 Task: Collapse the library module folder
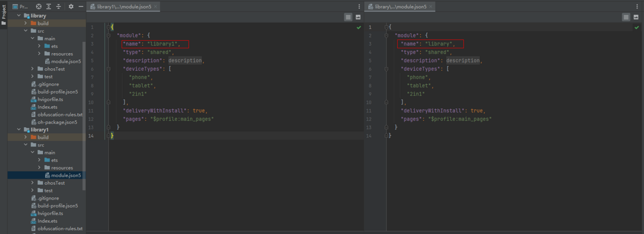tap(19, 16)
